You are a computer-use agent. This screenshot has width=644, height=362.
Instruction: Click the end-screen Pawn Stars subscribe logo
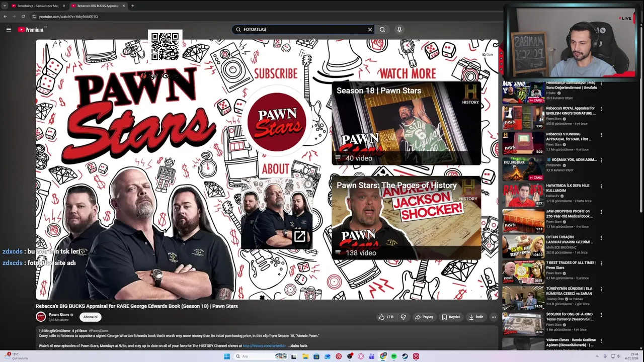pyautogui.click(x=277, y=122)
